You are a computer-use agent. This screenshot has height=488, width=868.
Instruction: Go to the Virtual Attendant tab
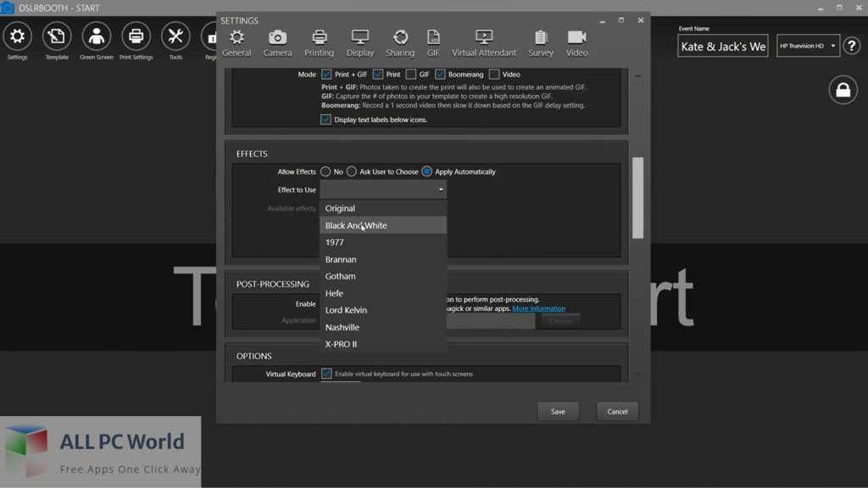(x=484, y=43)
